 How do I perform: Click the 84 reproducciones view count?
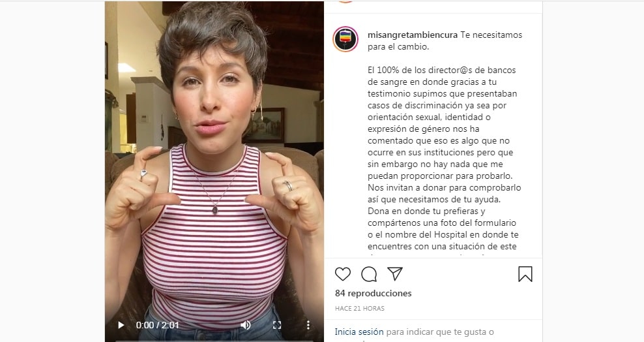(x=373, y=293)
